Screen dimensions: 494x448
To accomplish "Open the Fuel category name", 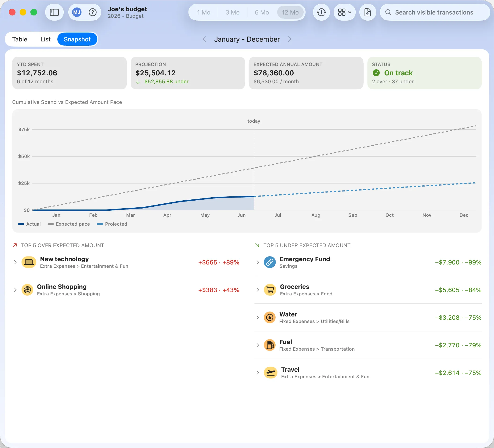I will click(x=285, y=342).
